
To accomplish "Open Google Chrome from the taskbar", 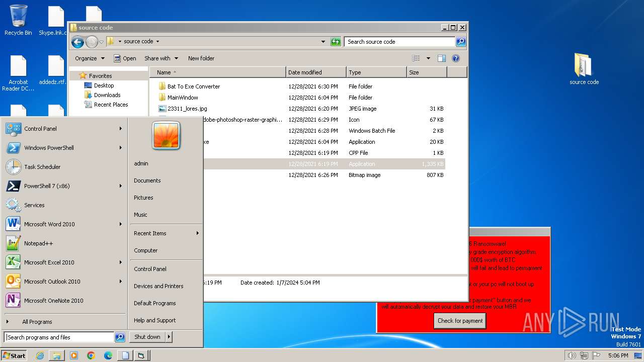I will coord(91,355).
